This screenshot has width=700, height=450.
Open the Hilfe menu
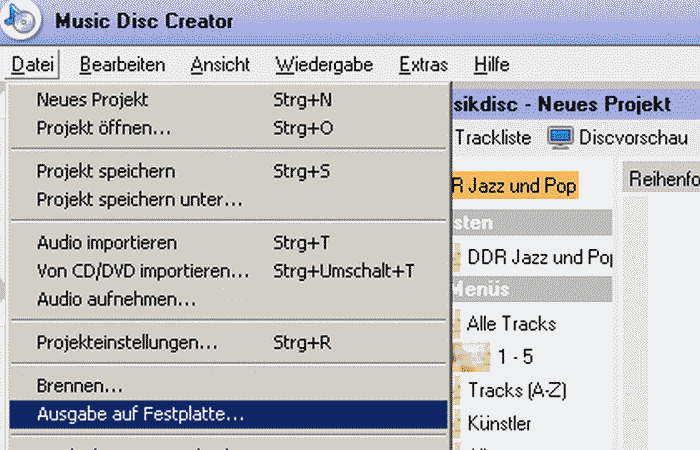point(492,65)
